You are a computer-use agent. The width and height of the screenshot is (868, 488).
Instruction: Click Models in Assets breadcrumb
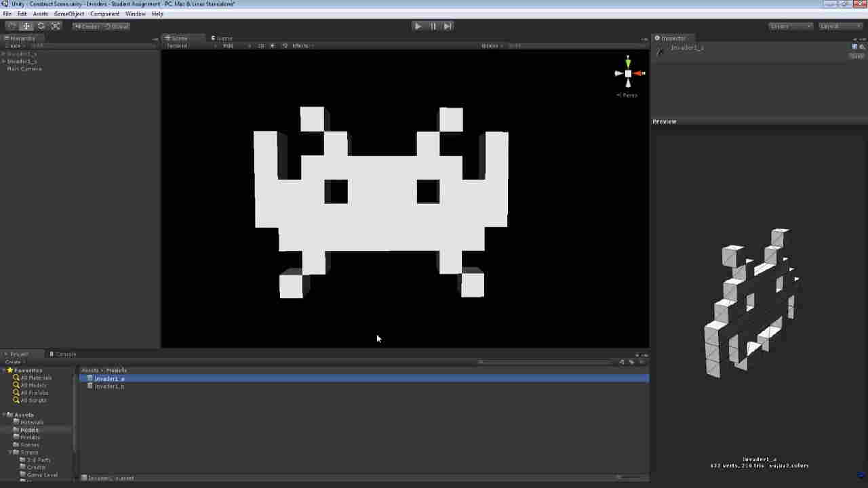click(x=116, y=370)
